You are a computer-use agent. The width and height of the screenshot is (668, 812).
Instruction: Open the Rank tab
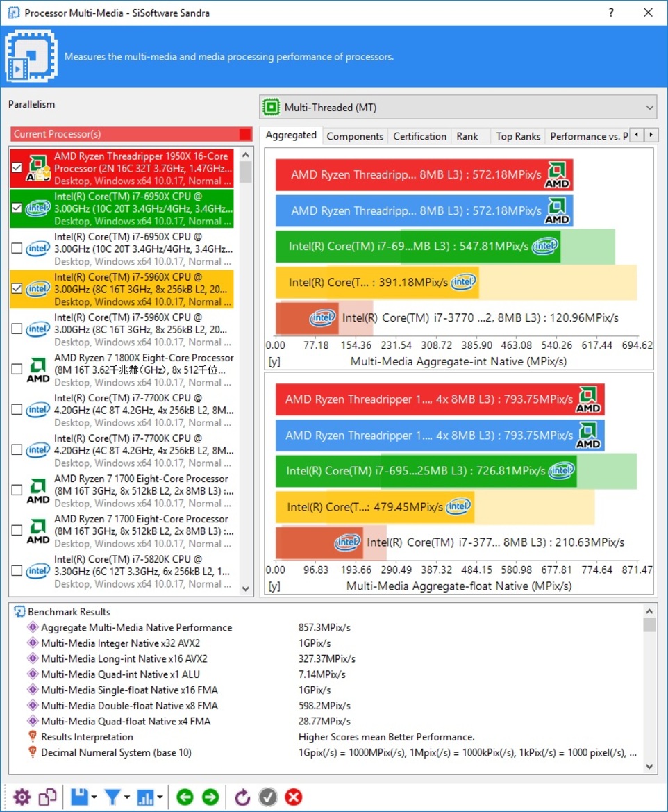(467, 136)
